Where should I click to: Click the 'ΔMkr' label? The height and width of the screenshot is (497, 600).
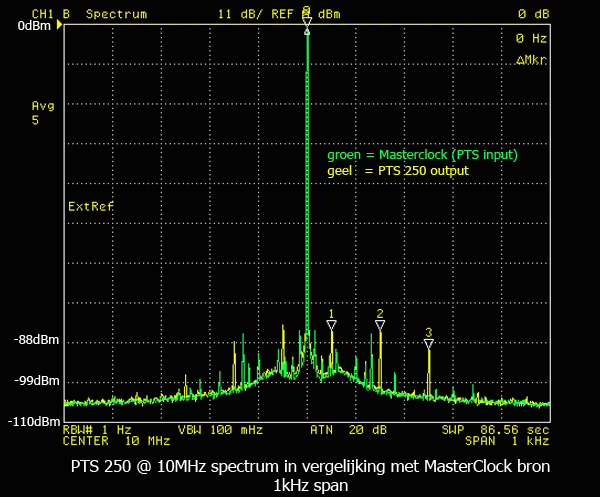pos(531,60)
